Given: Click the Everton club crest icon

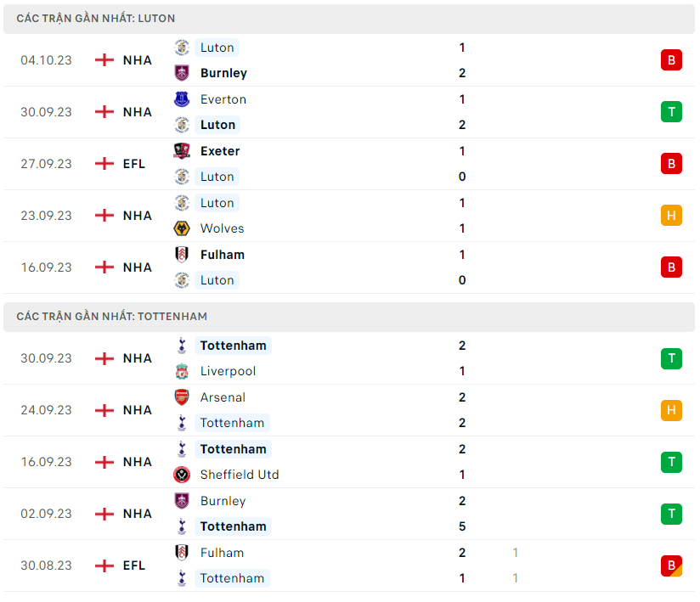Looking at the screenshot, I should coord(182,99).
